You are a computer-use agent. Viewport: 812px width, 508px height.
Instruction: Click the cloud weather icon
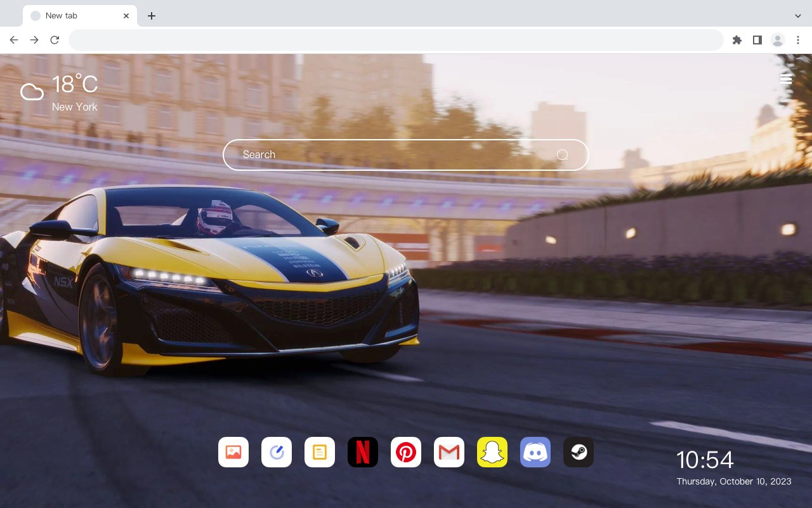(32, 92)
